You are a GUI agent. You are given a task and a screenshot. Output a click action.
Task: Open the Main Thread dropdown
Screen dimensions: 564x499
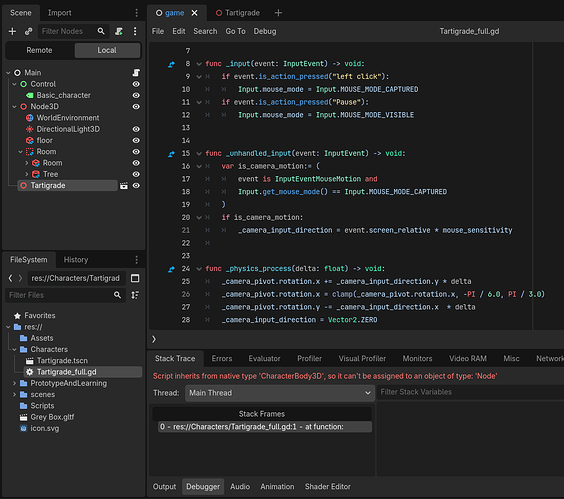[279, 393]
